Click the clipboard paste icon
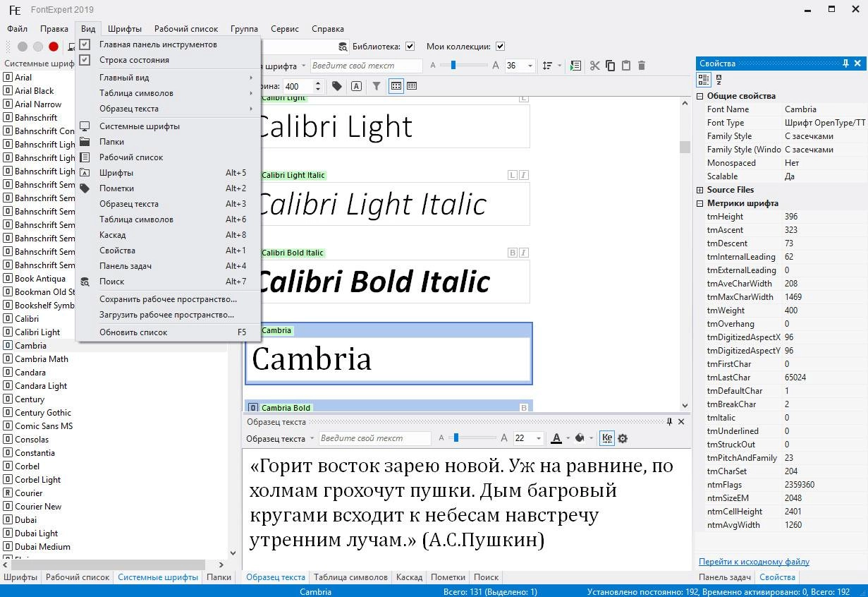This screenshot has width=868, height=597. [x=626, y=66]
